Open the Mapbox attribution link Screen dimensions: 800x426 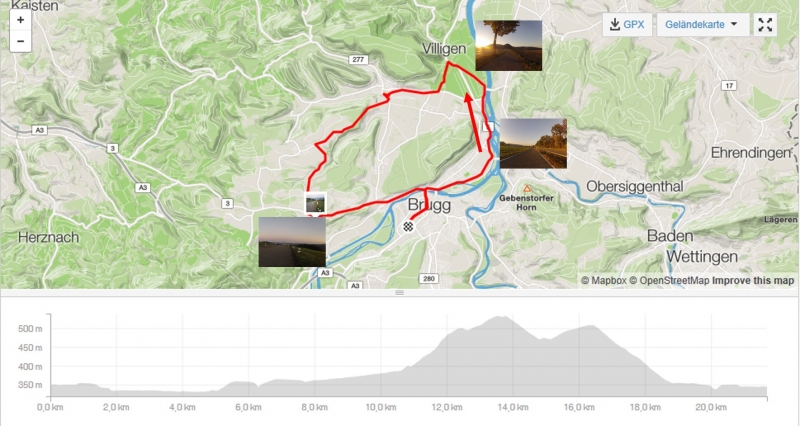[x=604, y=281]
